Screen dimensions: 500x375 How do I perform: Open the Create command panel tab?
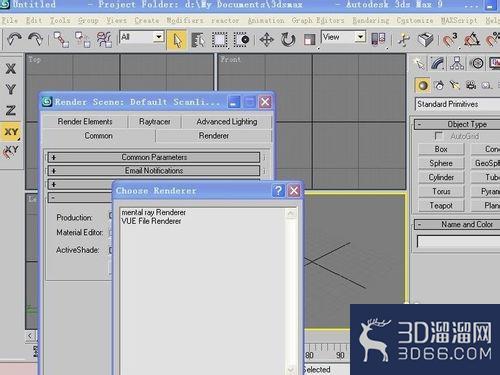pos(419,63)
